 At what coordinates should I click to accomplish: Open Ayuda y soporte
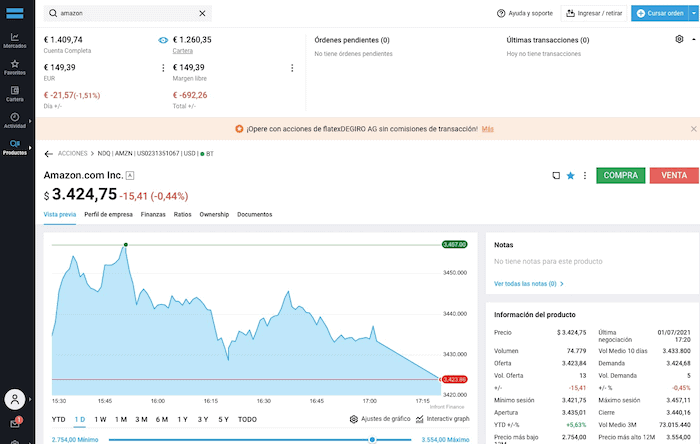[x=525, y=13]
